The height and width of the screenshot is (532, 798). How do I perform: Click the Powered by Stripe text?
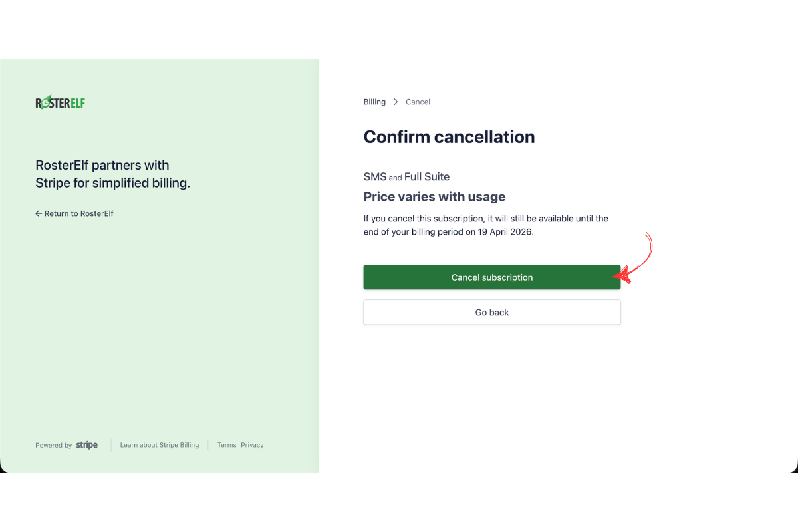click(x=53, y=445)
